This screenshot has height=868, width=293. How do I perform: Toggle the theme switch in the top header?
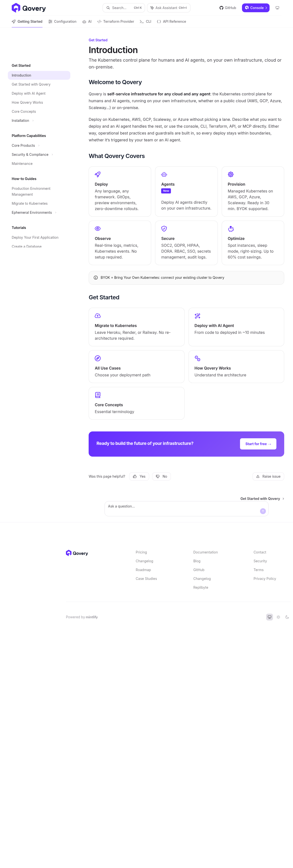(277, 8)
